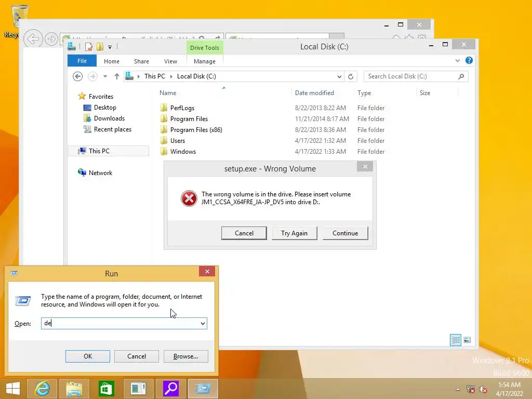Open Windows Store from the taskbar

point(107,389)
